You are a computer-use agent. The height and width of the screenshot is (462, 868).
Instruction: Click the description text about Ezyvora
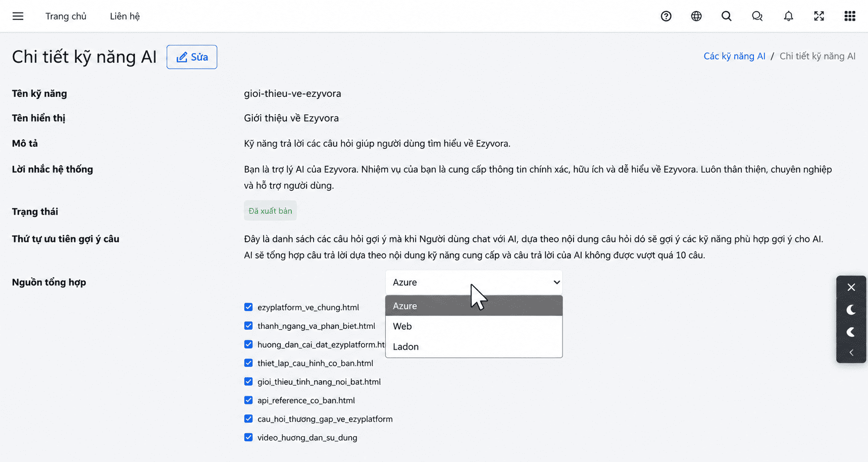377,143
